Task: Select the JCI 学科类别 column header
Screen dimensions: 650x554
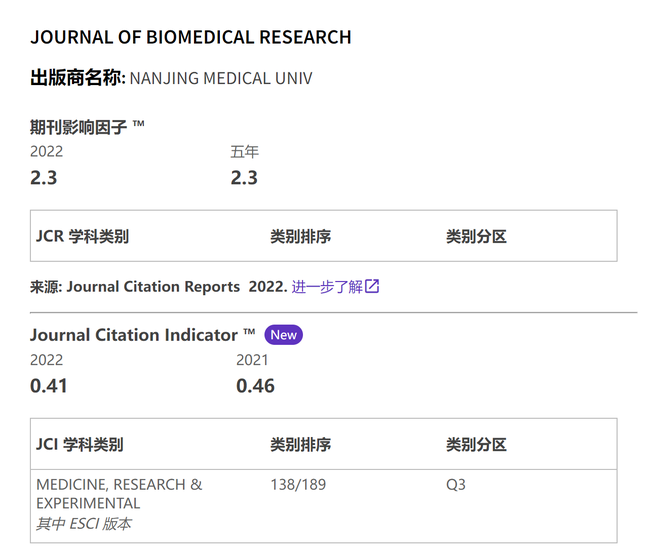Action: tap(80, 445)
